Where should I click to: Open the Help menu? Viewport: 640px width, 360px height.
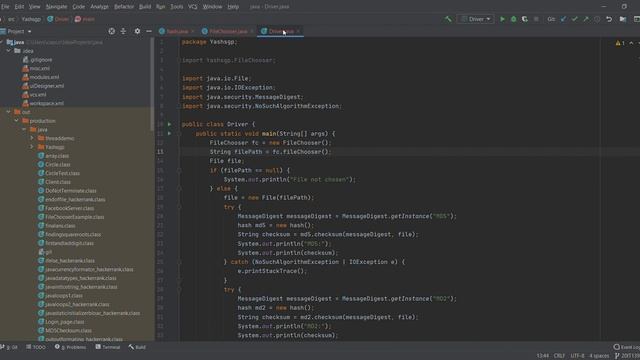coord(233,7)
